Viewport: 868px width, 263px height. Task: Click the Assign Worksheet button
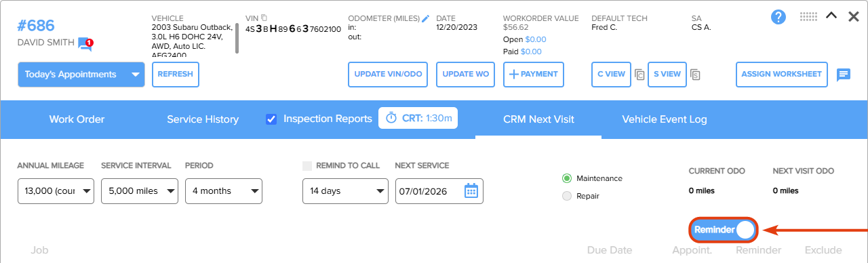782,75
